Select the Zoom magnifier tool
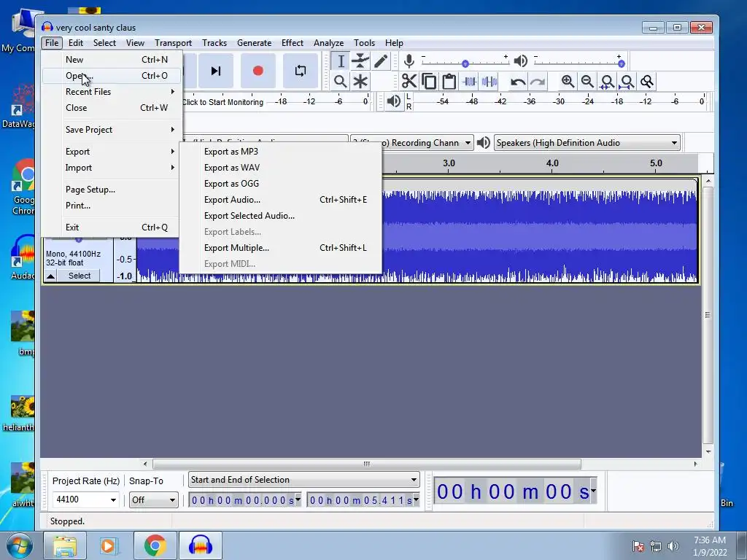 (x=340, y=82)
